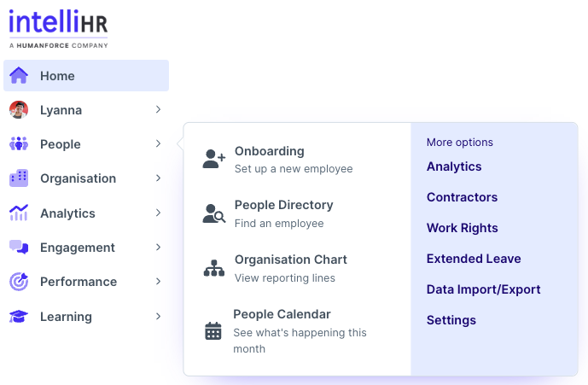Click the Home house icon
Viewport: 588px width, 385px height.
(x=19, y=76)
